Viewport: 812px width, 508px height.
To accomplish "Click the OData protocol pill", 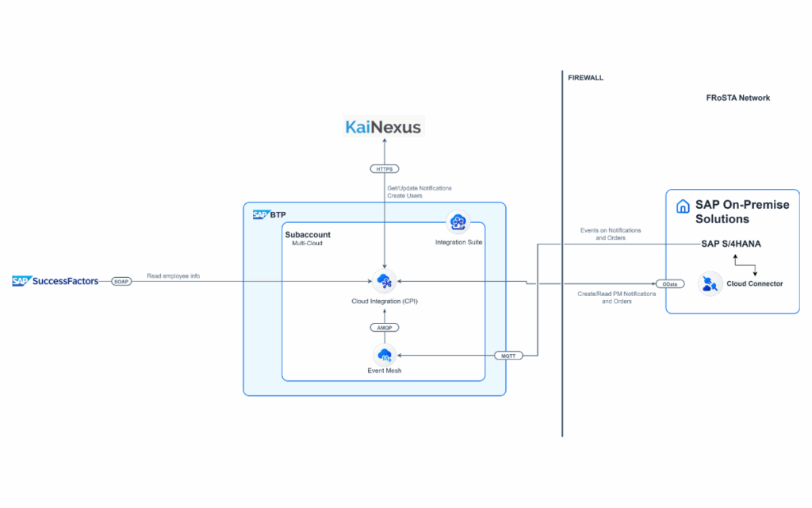I will [670, 284].
